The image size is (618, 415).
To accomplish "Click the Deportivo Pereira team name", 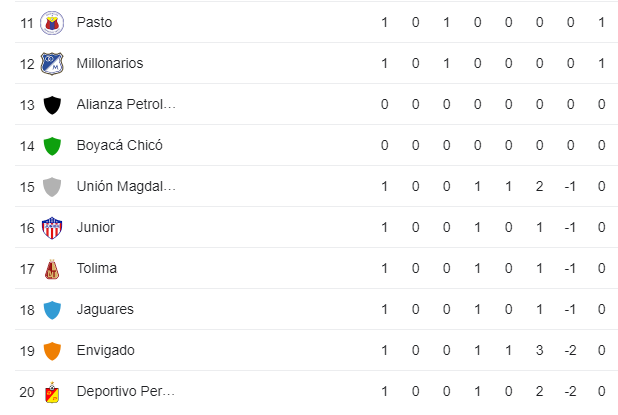I will point(126,391).
